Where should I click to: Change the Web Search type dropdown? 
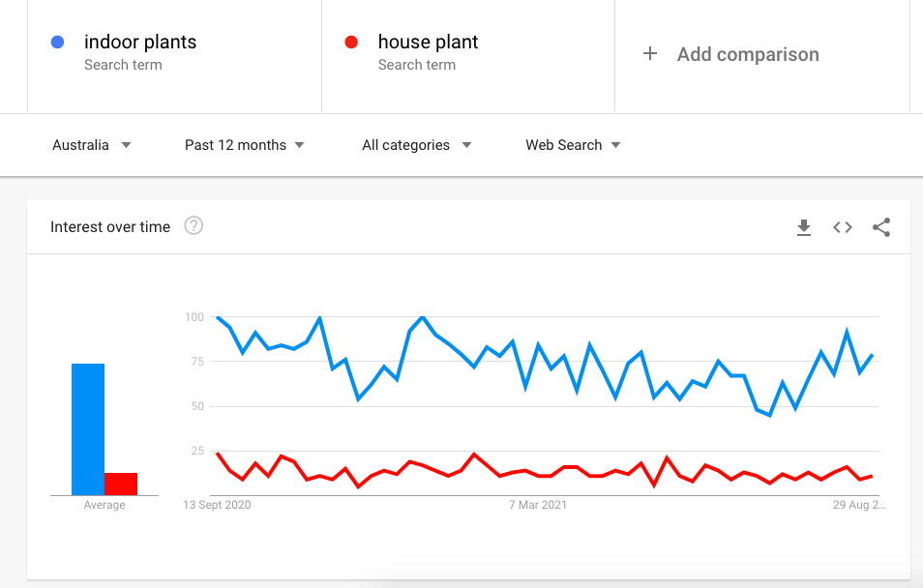(x=573, y=145)
